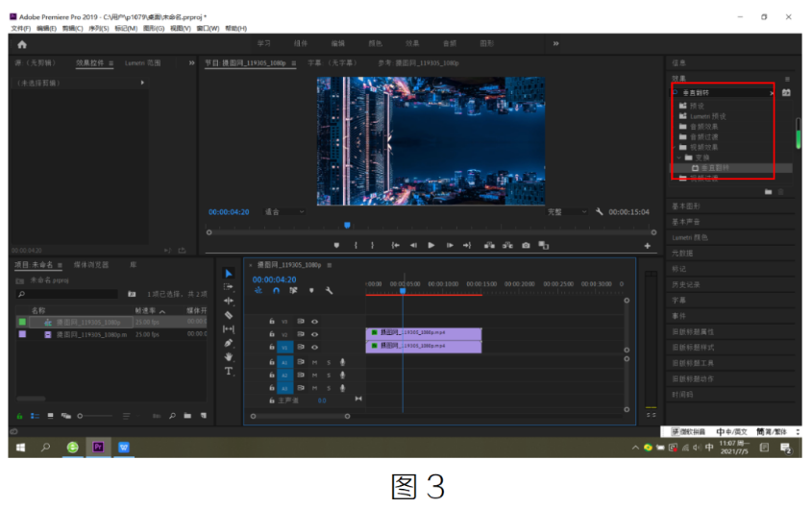812x509 pixels.
Task: Open program monitor settings wrench
Action: 600,211
